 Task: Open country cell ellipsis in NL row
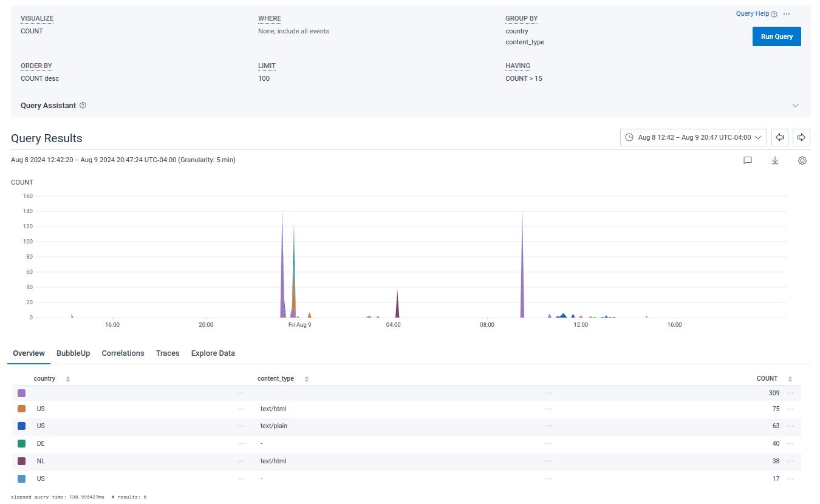242,461
